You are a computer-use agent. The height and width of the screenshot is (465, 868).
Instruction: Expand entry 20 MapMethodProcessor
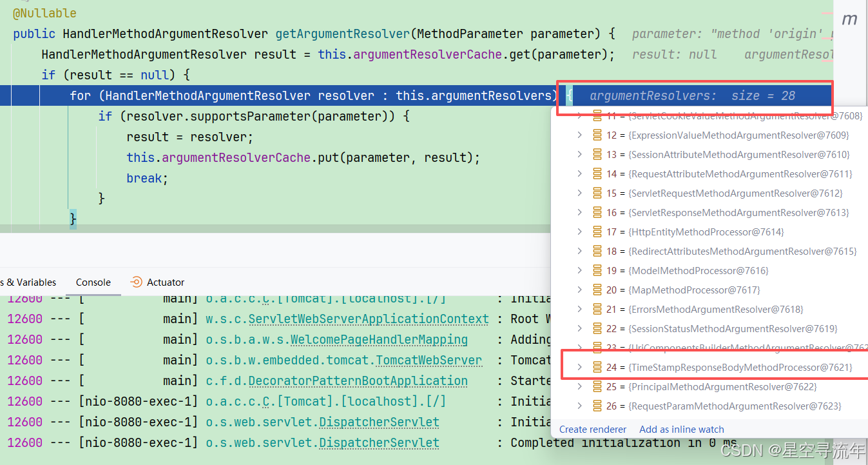coord(579,290)
